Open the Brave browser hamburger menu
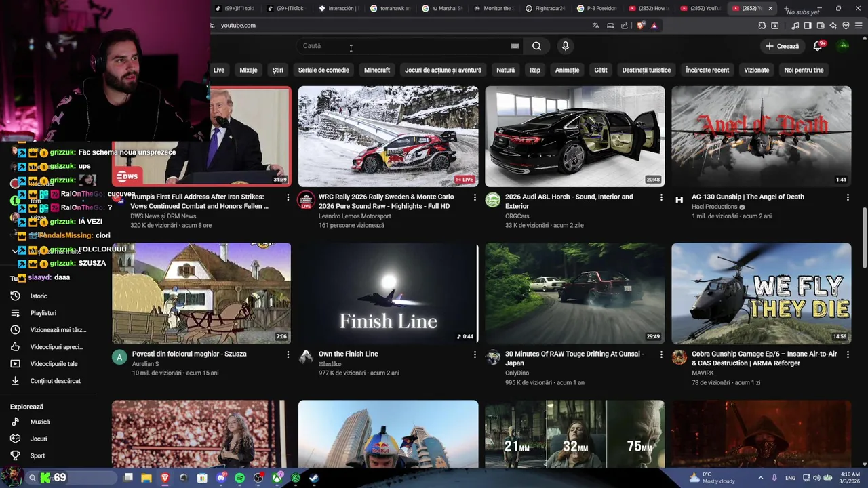Image resolution: width=868 pixels, height=488 pixels. [859, 26]
